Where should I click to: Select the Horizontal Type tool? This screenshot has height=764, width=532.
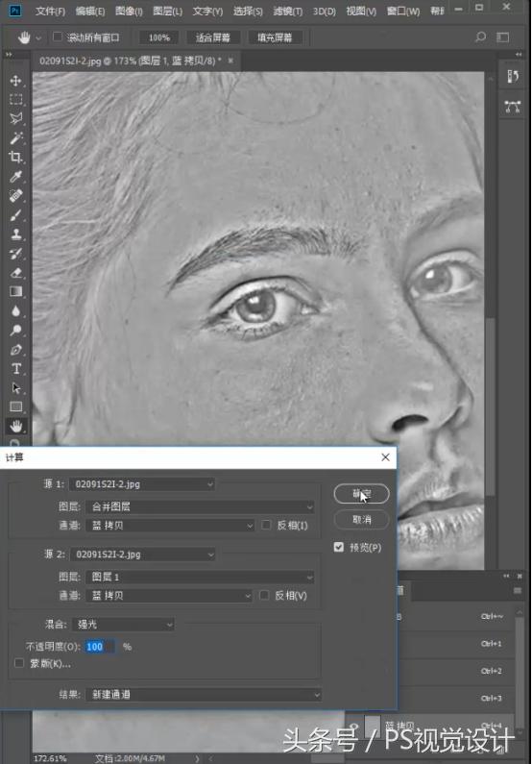tap(15, 368)
